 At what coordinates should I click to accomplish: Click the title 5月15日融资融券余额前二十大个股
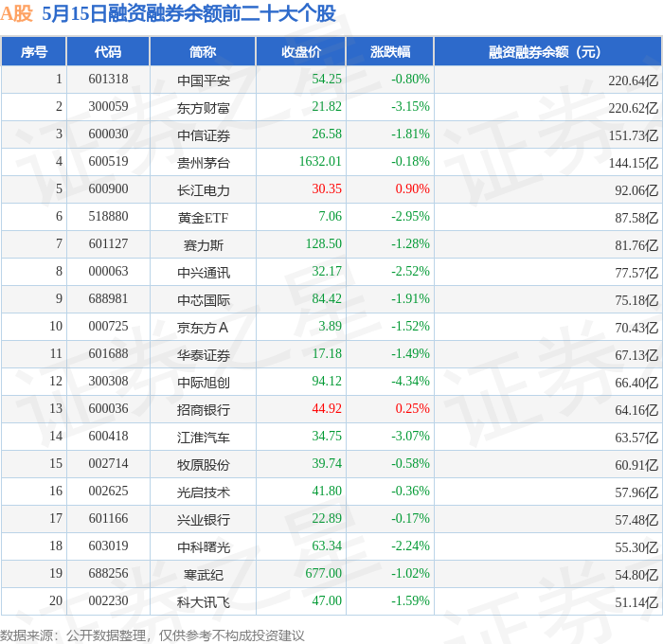[188, 13]
